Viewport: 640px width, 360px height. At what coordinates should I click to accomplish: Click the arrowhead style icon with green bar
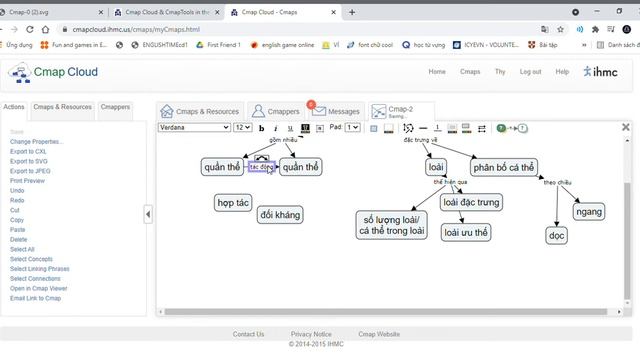467,128
